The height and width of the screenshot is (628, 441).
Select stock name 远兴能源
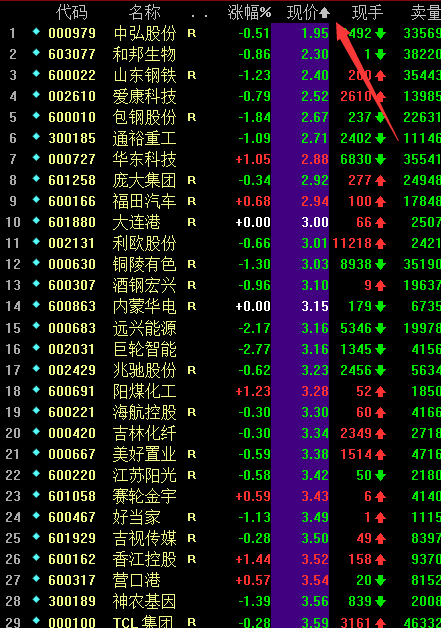[144, 328]
